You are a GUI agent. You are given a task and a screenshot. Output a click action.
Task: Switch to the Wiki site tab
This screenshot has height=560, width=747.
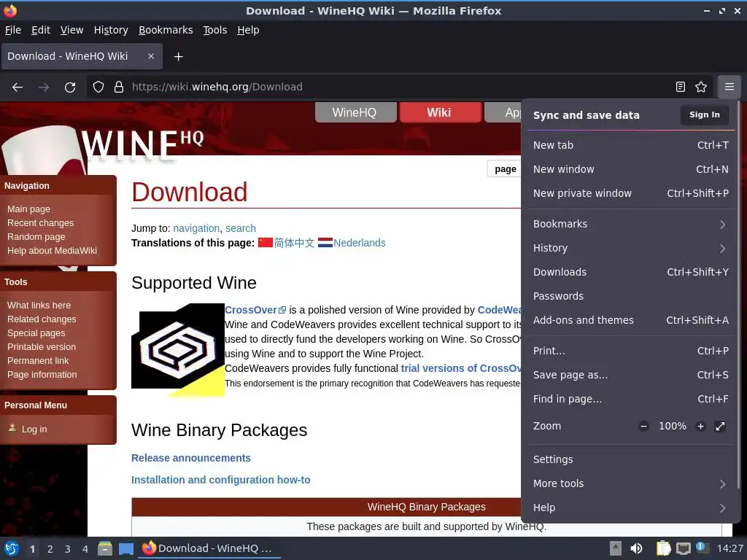(x=440, y=112)
